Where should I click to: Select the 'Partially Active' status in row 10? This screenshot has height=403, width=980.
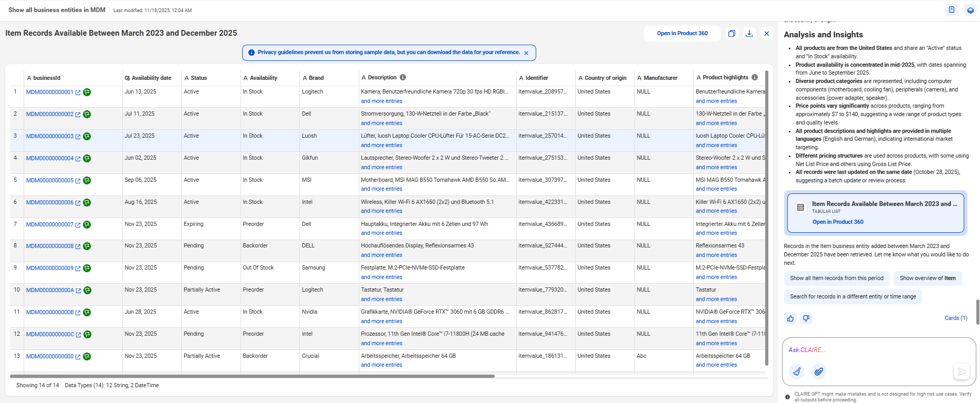(x=202, y=290)
